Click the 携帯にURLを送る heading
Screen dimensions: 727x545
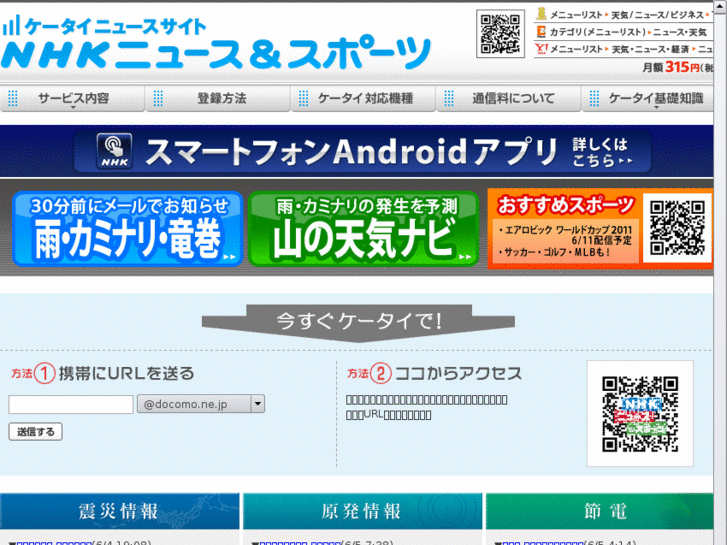point(127,373)
